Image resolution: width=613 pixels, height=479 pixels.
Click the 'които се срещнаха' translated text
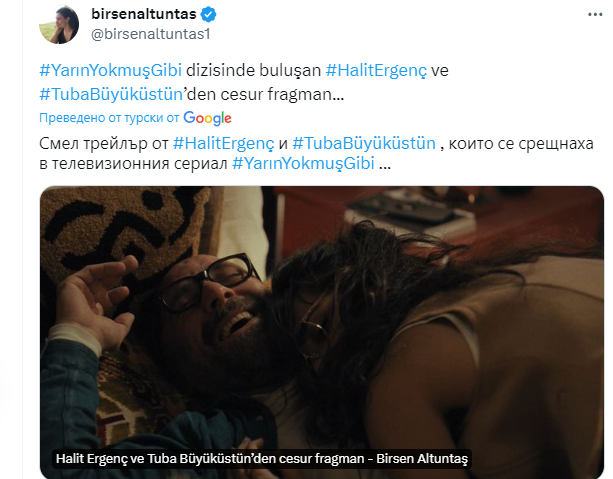pos(521,144)
